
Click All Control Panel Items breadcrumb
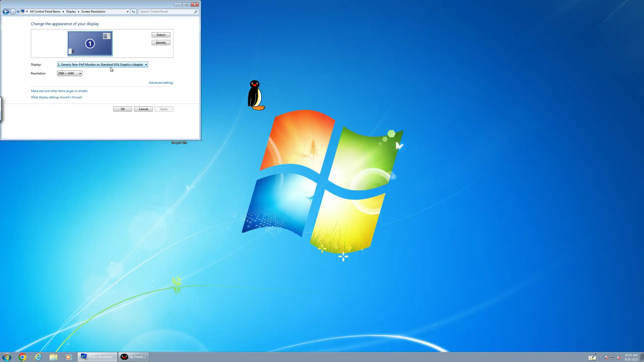pos(45,12)
